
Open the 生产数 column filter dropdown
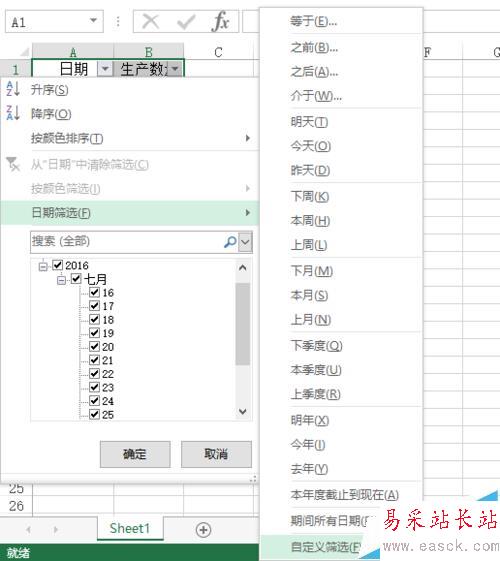(x=175, y=68)
